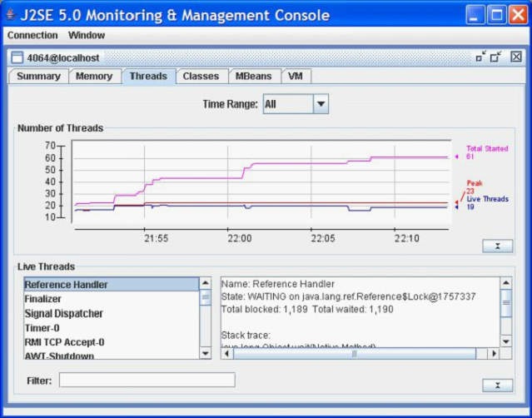The height and width of the screenshot is (418, 532).
Task: Open the Connection menu
Action: coord(32,35)
